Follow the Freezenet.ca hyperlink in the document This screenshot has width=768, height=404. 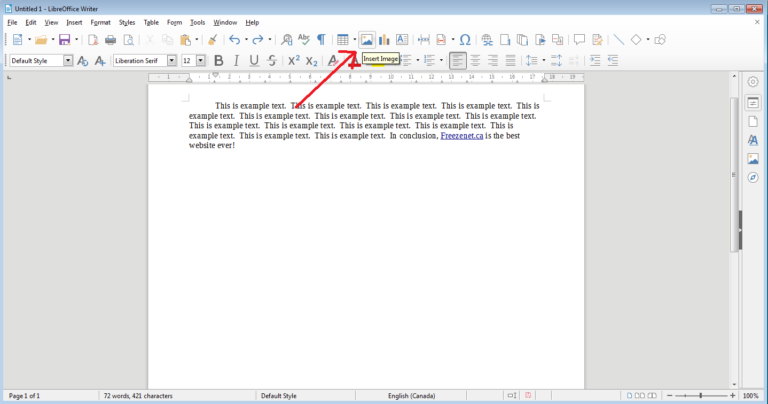462,136
